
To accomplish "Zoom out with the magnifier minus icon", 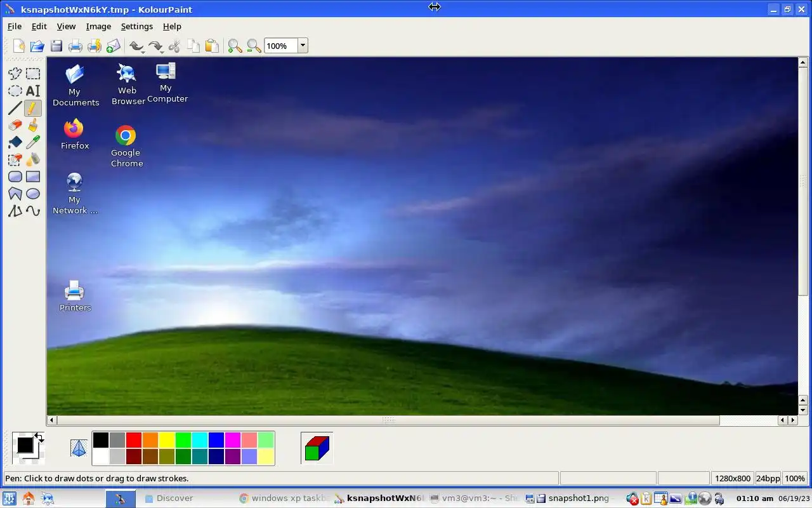I will click(x=254, y=46).
